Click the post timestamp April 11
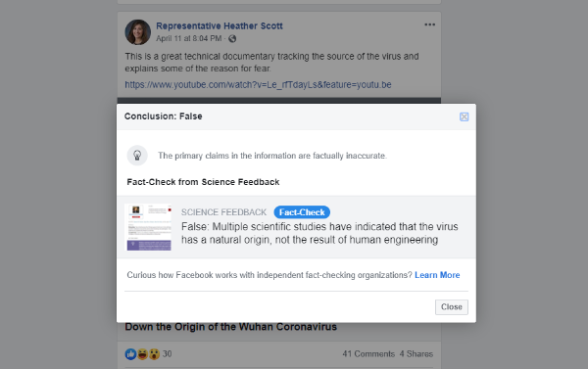The height and width of the screenshot is (369, 588). 188,38
